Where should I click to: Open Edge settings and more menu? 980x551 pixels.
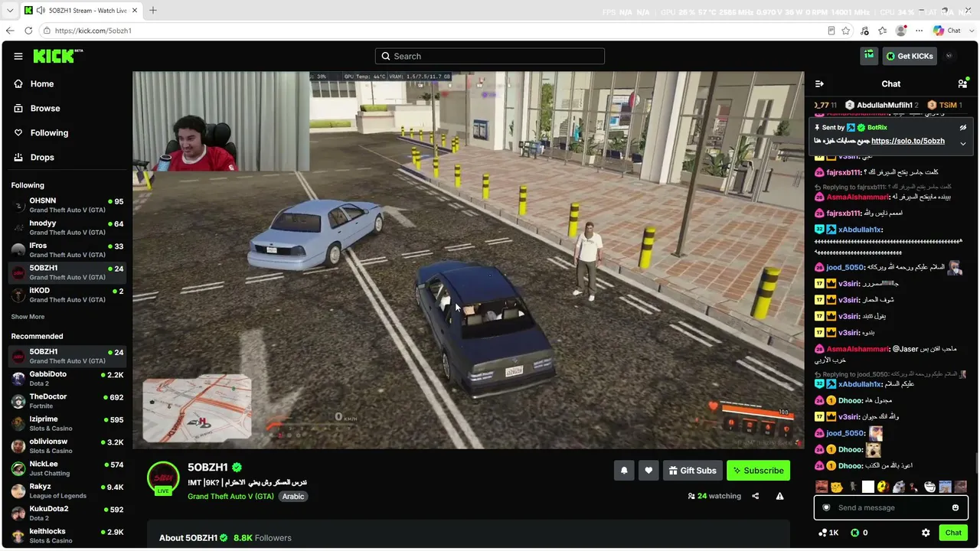pyautogui.click(x=920, y=31)
